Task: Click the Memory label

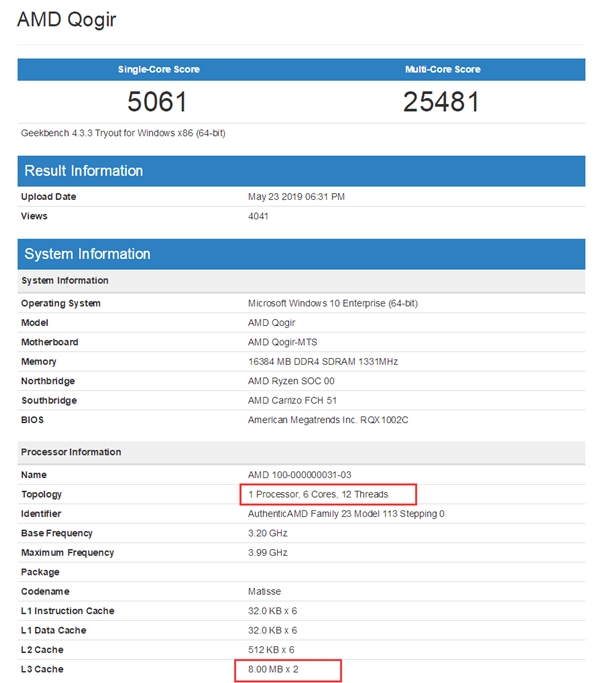Action: tap(38, 362)
